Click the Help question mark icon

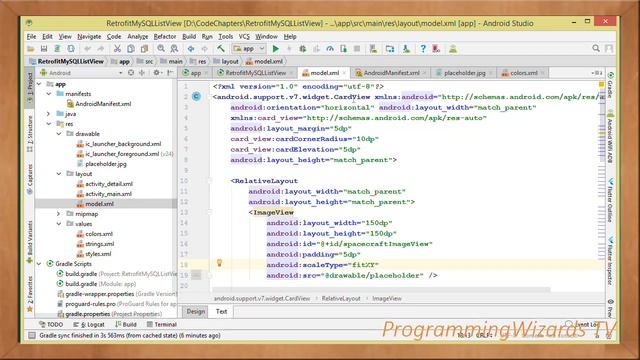coord(423,49)
